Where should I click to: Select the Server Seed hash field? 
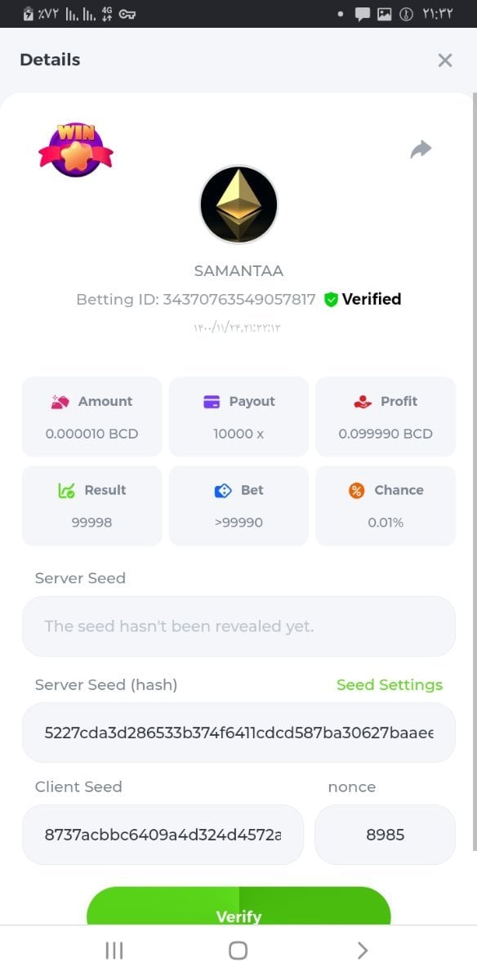coord(238,733)
